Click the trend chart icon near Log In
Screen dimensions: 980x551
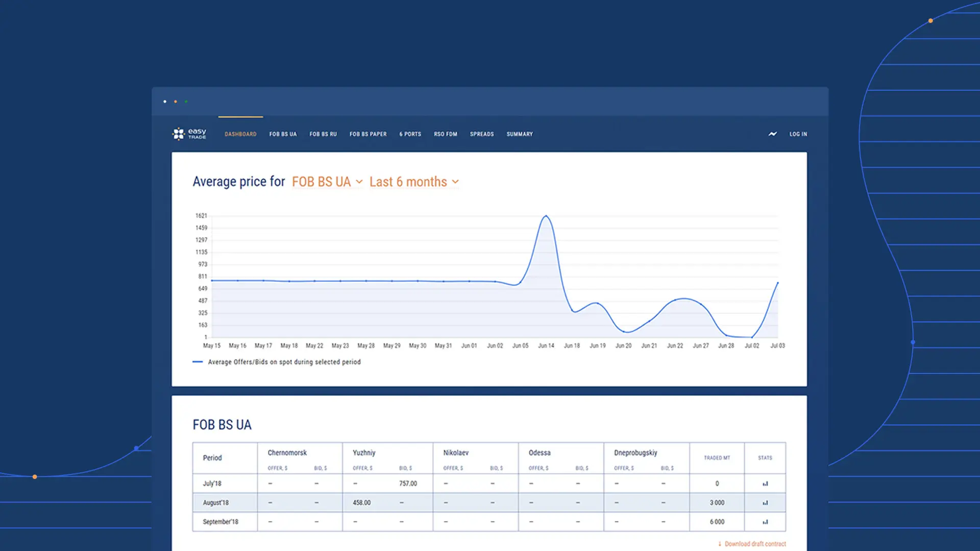(773, 134)
